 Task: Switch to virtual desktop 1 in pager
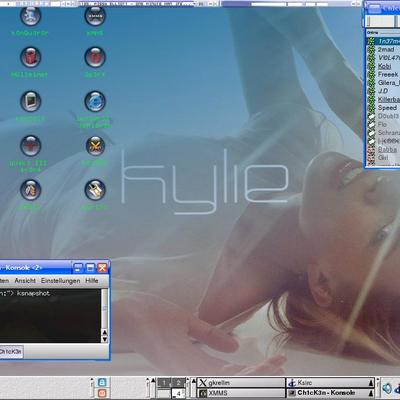coord(164,383)
